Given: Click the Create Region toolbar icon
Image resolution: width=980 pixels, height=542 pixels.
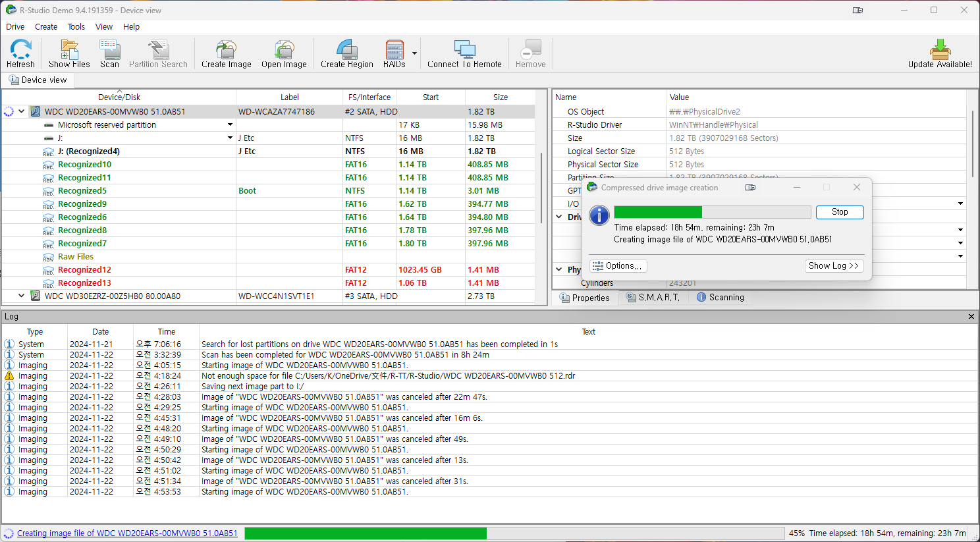Looking at the screenshot, I should [x=347, y=53].
